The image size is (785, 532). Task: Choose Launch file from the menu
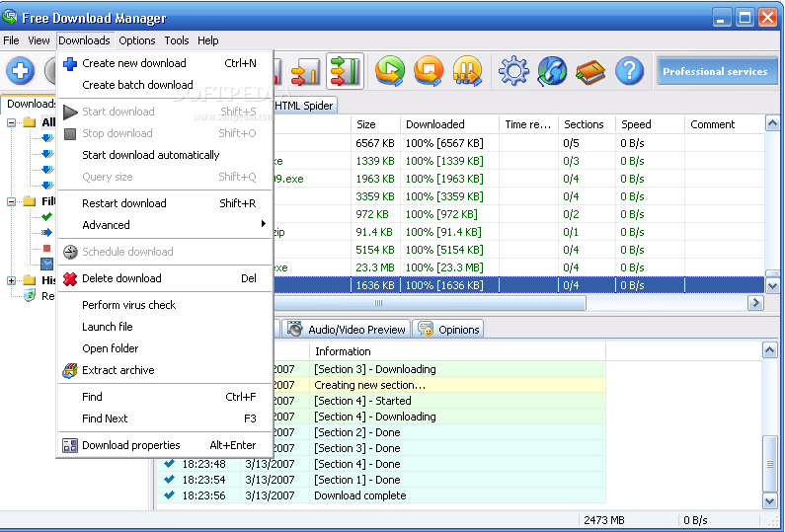coord(165,327)
